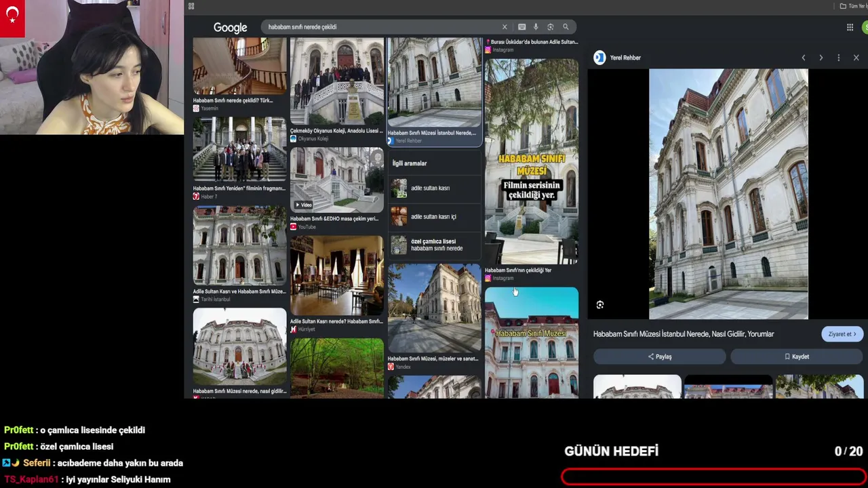
Task: Click caption 'Adile Sultan Kasrı nerede? Hababam Sınıfı...'
Action: click(x=336, y=321)
